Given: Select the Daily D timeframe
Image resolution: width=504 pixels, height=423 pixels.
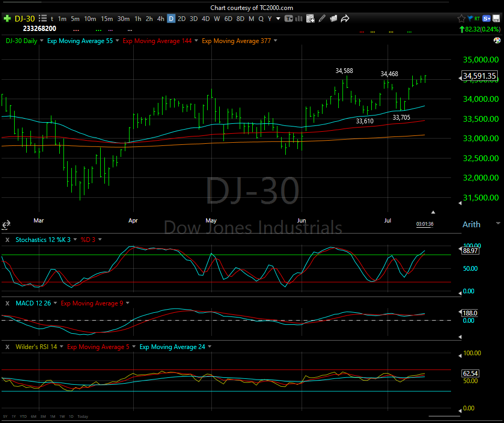Looking at the screenshot, I should [171, 19].
